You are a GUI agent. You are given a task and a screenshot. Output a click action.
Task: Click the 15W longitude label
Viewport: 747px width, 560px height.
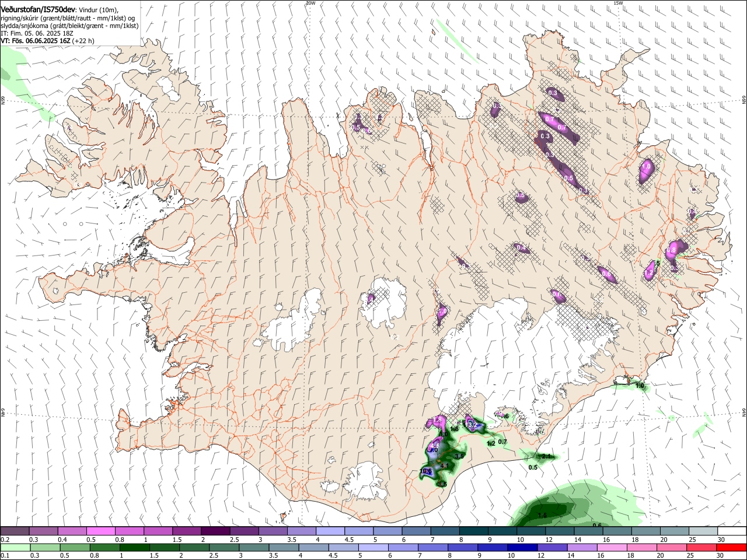pos(618,3)
